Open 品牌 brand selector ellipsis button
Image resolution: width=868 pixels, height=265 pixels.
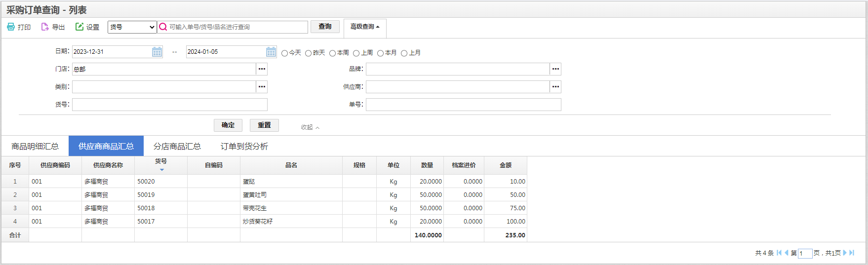[555, 69]
